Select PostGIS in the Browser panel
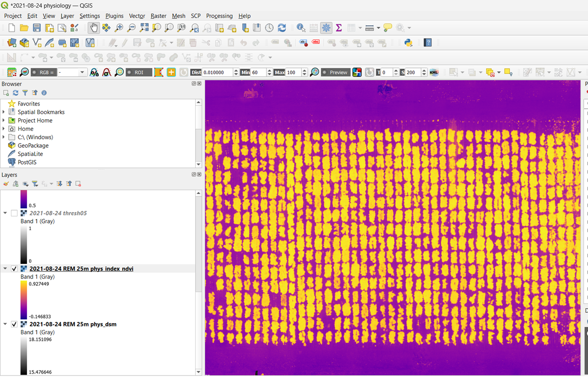588x377 pixels. 27,162
